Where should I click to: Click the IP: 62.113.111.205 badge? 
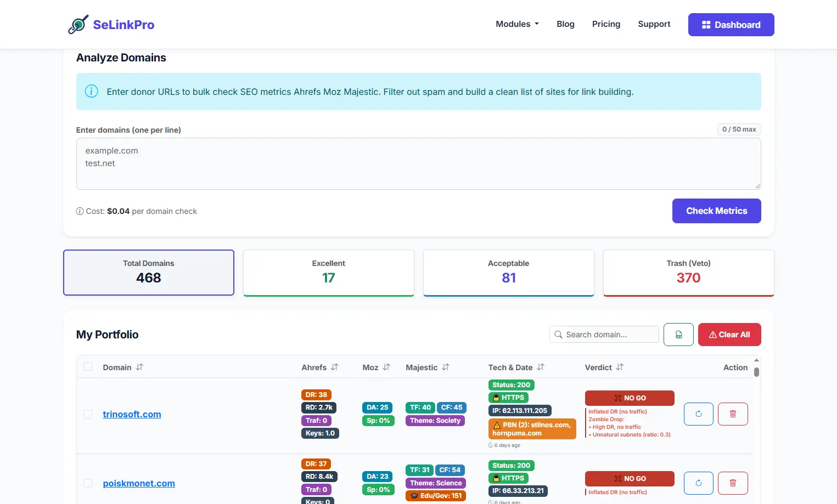click(x=520, y=410)
